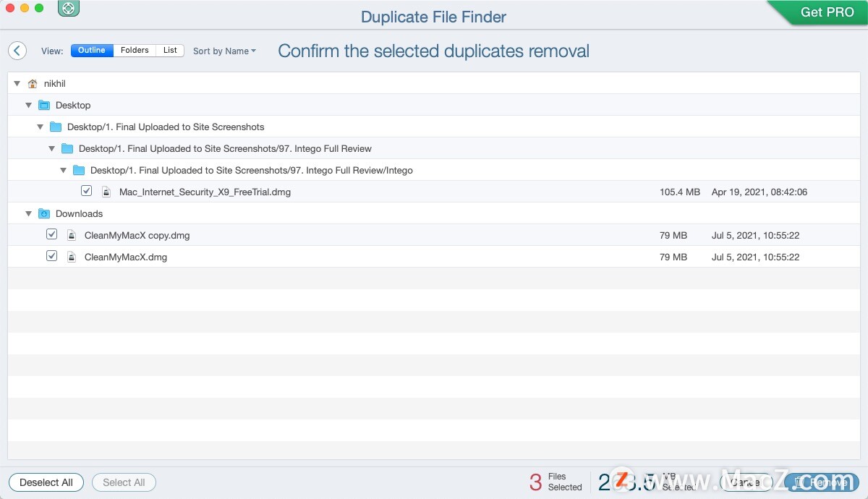Click folder icon of the Intego subfolder row
This screenshot has width=868, height=499.
[79, 171]
